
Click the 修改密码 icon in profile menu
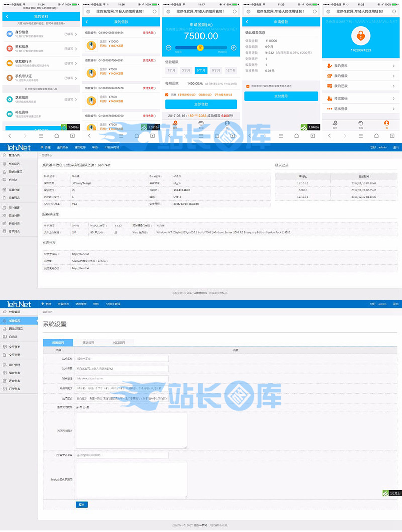pos(330,98)
